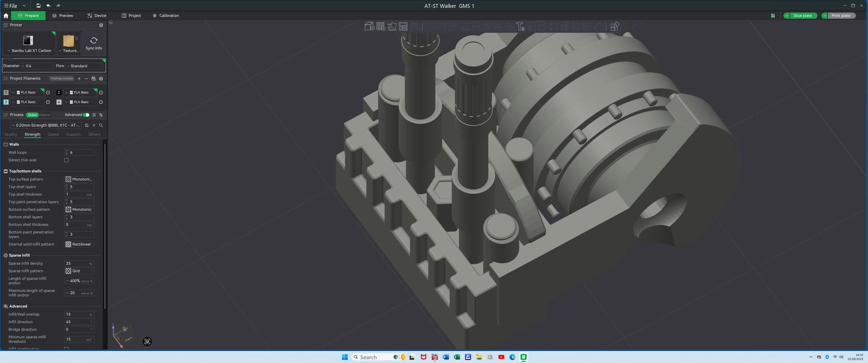Switch to the Project tab
Screen dimensions: 868x363
131,16
